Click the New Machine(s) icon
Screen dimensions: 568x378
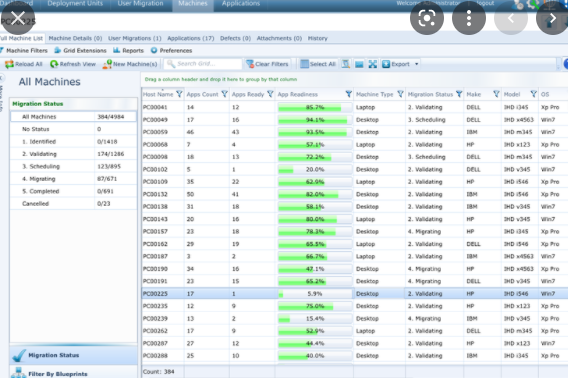tap(107, 64)
